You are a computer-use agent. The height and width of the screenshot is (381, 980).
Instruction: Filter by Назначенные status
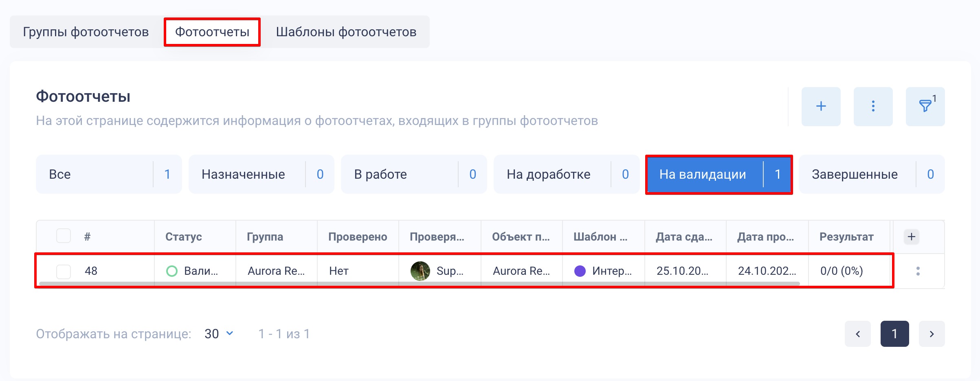[261, 174]
